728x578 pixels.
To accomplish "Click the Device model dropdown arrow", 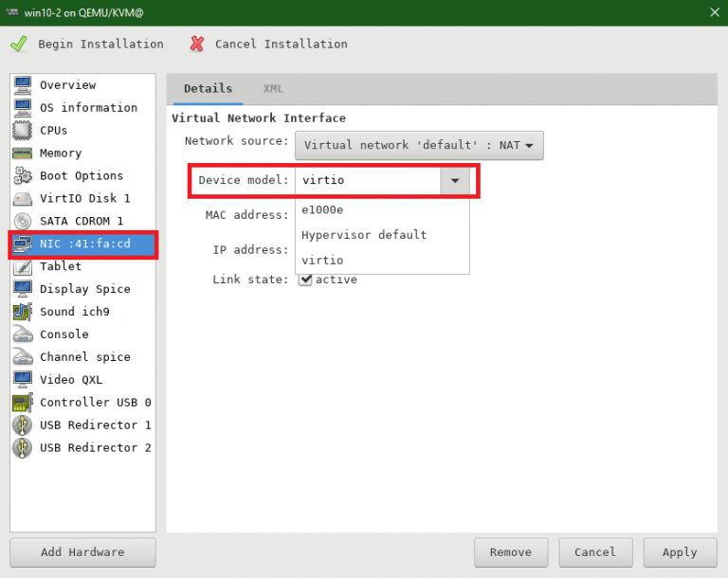I will point(455,180).
